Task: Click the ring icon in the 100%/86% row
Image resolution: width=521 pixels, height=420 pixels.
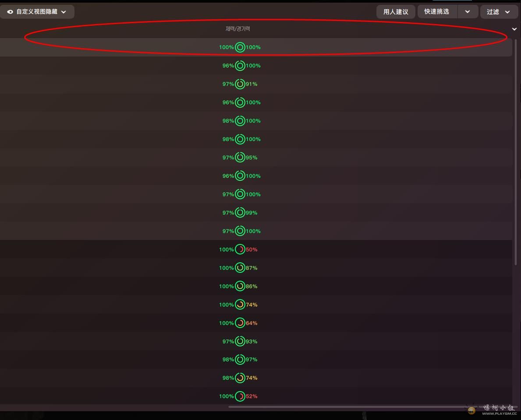Action: 240,286
